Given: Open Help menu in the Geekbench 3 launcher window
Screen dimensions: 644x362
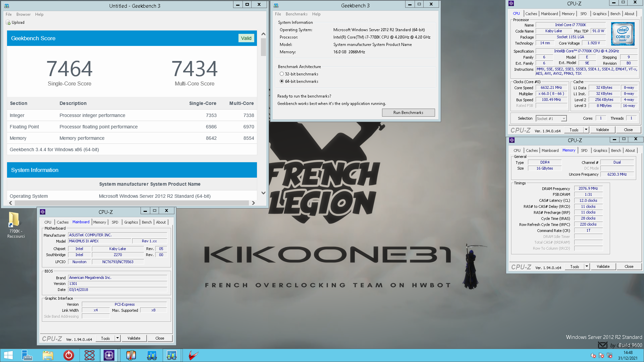Looking at the screenshot, I should pos(316,14).
